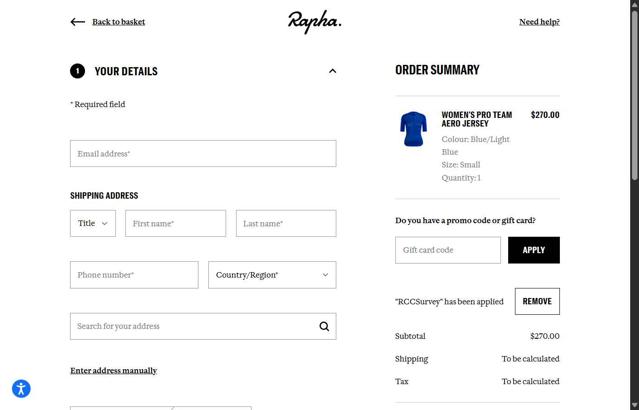Screen dimensions: 639x410
Task: Go back to basket
Action: click(118, 22)
